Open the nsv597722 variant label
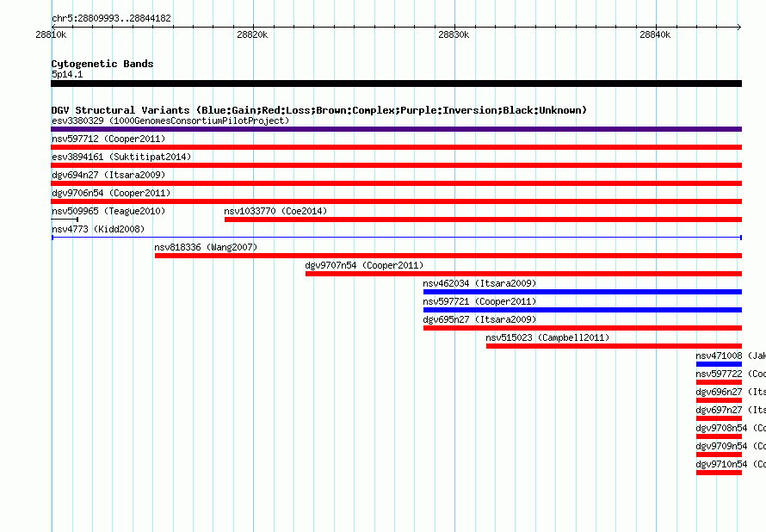 (731, 374)
